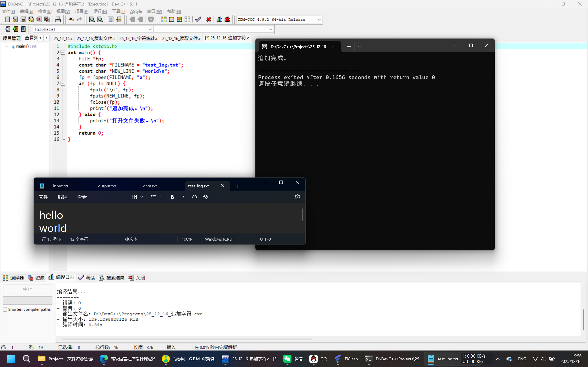The width and height of the screenshot is (588, 367).
Task: Click the red X stop execution icon
Action: (209, 19)
